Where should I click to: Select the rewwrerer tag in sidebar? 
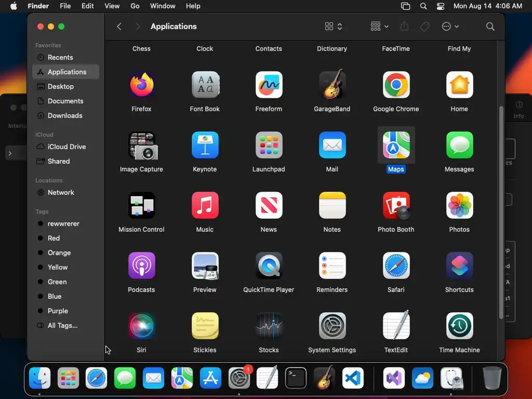point(66,223)
